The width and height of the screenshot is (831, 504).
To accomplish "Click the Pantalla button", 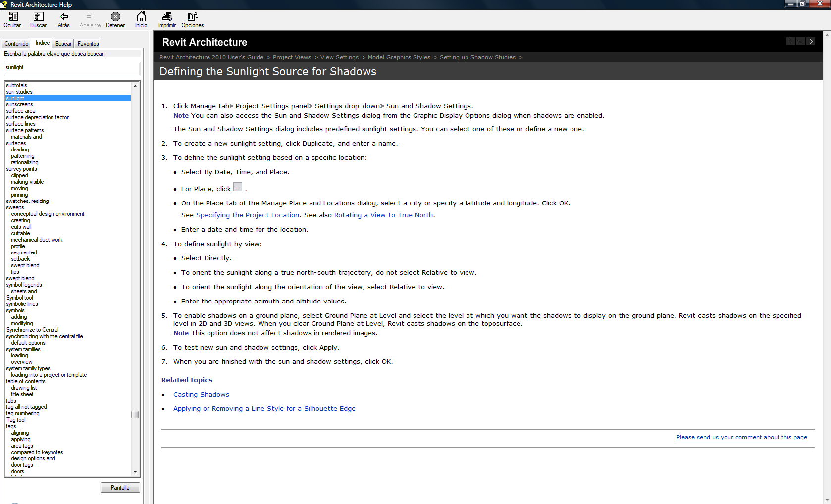I will (120, 488).
